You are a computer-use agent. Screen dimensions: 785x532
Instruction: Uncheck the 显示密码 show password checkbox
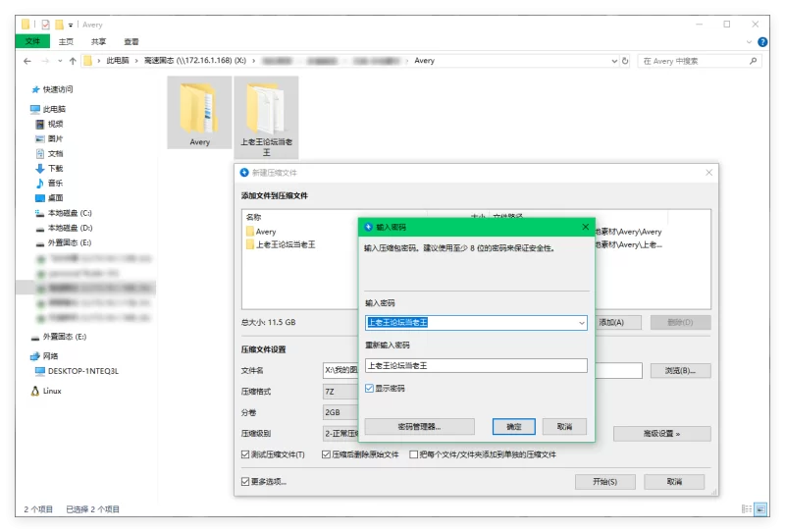tap(370, 389)
